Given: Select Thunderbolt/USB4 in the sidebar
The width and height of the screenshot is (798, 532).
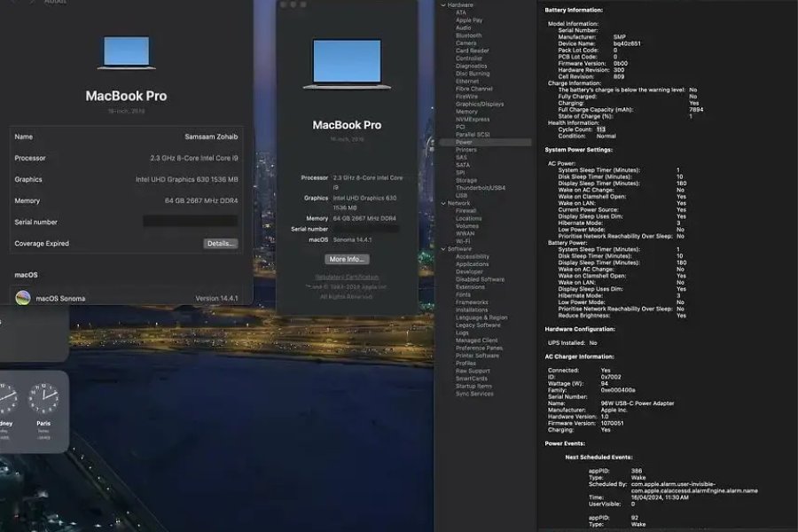Looking at the screenshot, I should tap(481, 188).
